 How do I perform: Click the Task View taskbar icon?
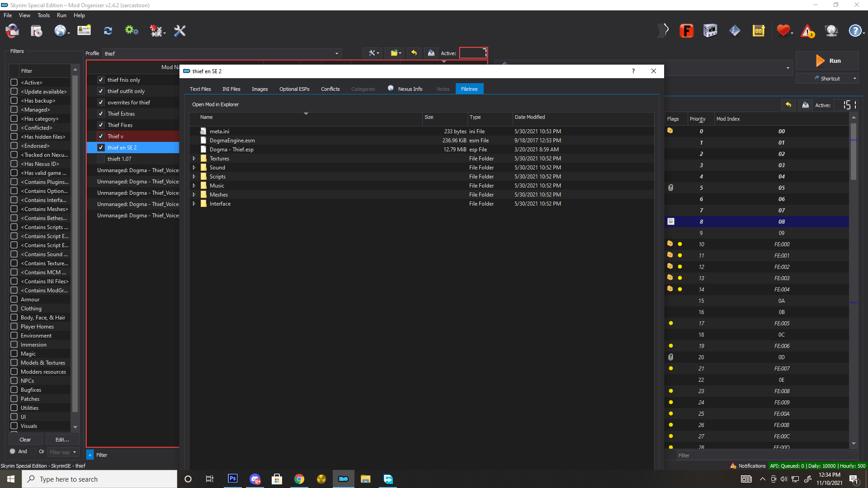tap(210, 479)
